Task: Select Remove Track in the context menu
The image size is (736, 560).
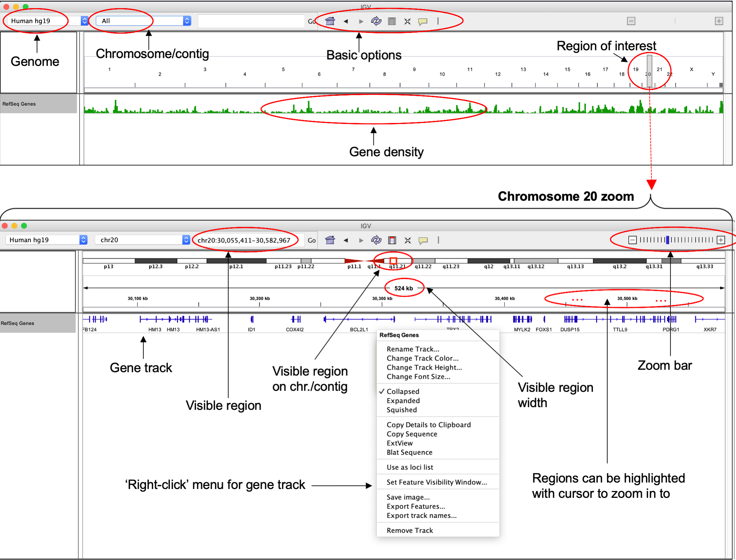Action: pos(409,530)
